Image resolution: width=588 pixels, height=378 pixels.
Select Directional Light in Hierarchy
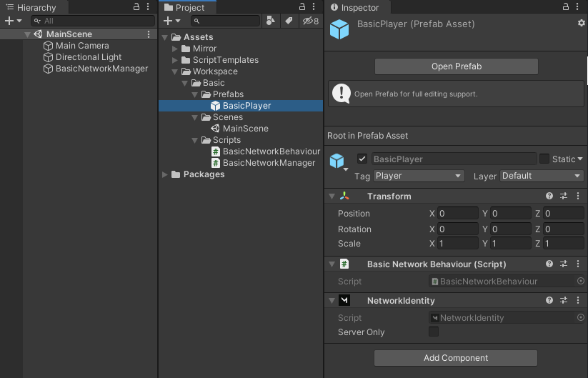point(89,57)
